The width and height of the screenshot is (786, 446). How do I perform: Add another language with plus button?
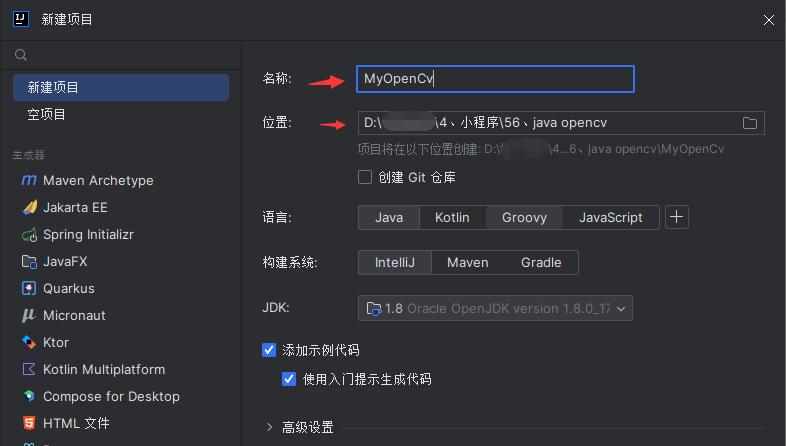(677, 217)
